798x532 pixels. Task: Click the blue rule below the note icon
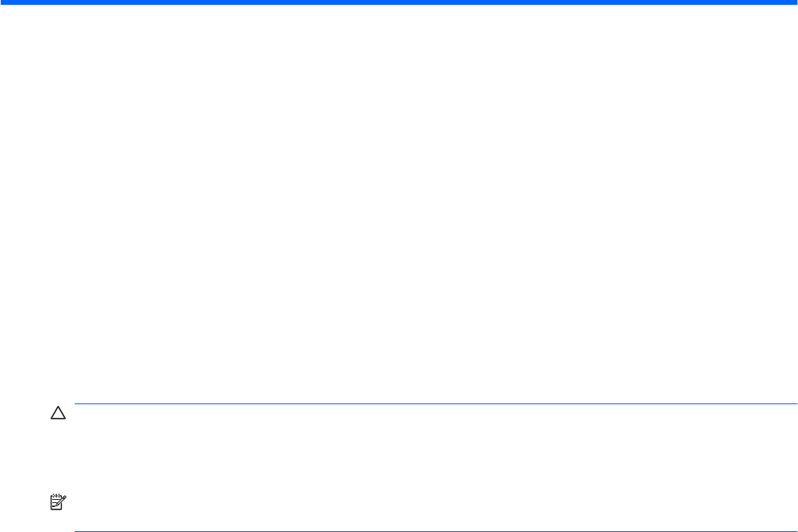[x=436, y=531]
